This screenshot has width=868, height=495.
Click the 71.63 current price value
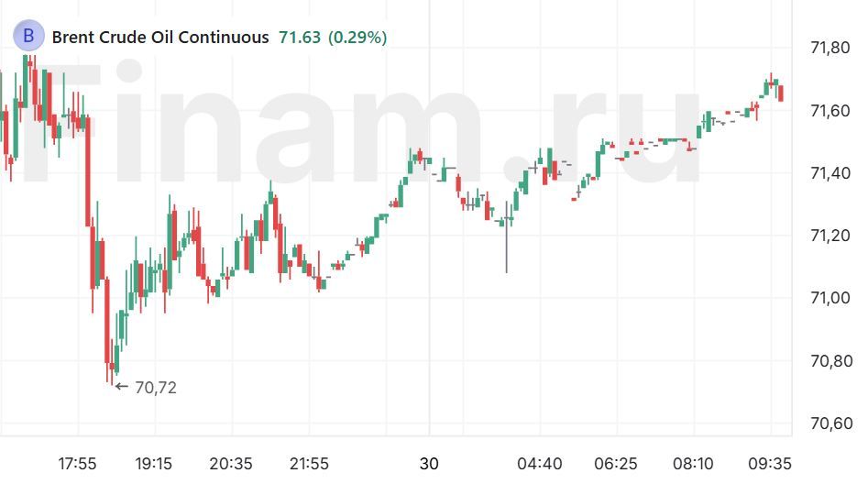(299, 38)
